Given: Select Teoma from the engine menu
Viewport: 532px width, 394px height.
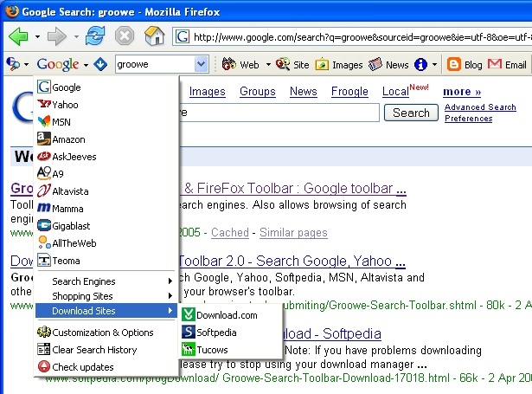Looking at the screenshot, I should [106, 261].
